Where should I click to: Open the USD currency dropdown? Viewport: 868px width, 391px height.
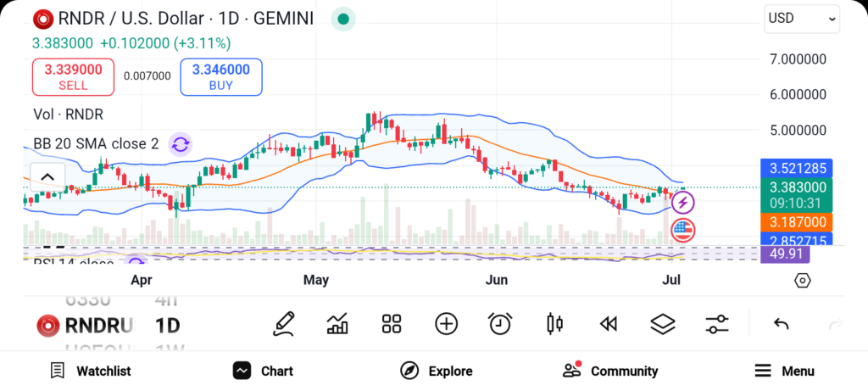[x=802, y=19]
